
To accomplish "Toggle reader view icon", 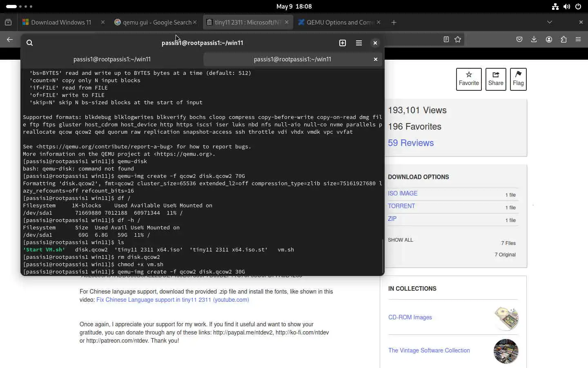I will pos(446,40).
